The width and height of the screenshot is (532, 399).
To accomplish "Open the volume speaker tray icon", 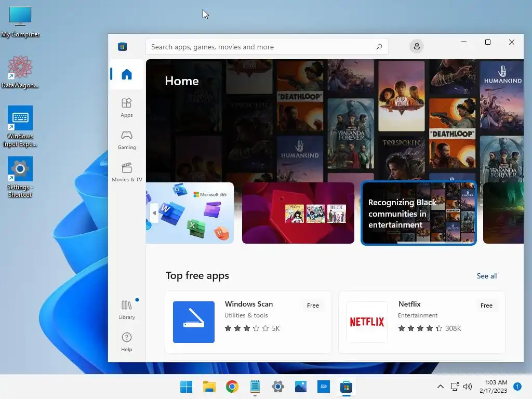I will coord(468,387).
